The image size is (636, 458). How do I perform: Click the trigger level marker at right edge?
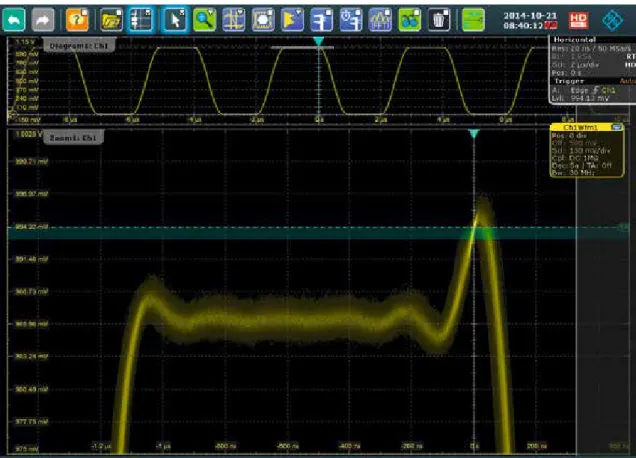[x=624, y=227]
